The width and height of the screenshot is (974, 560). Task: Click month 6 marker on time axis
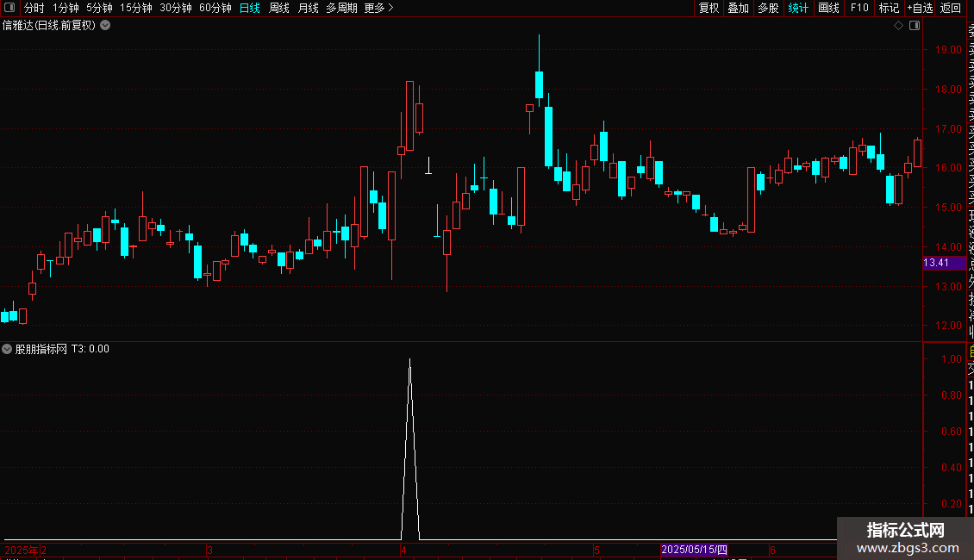tap(772, 550)
